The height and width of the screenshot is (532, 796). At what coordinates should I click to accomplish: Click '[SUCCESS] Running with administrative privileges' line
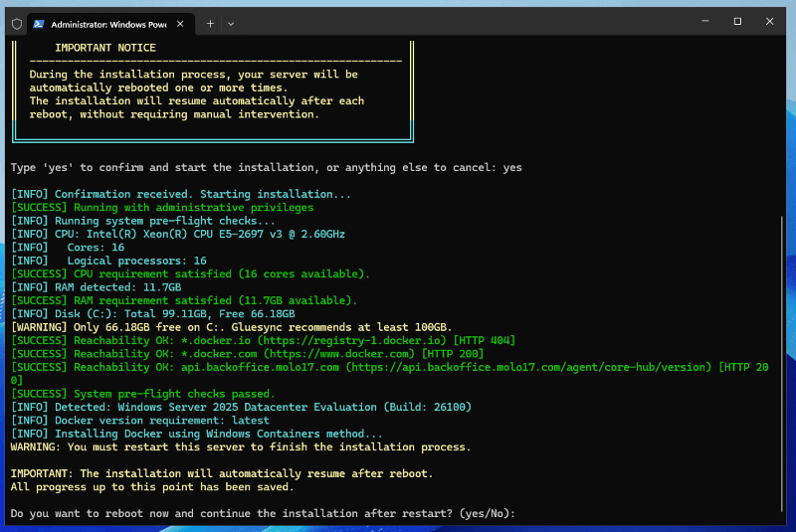coord(162,208)
